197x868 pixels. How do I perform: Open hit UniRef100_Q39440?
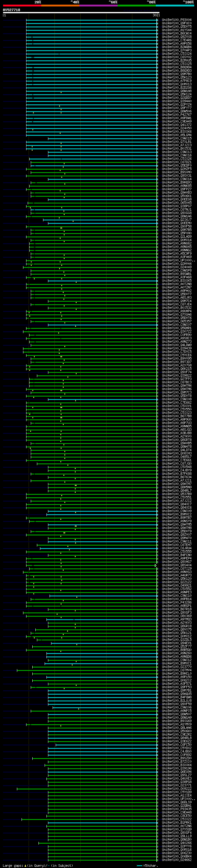pyautogui.click(x=176, y=101)
